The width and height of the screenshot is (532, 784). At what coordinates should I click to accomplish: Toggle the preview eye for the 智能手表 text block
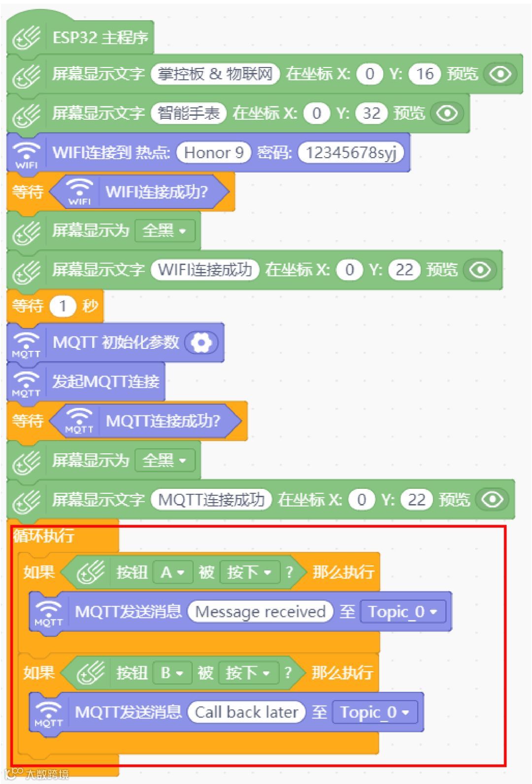[447, 113]
